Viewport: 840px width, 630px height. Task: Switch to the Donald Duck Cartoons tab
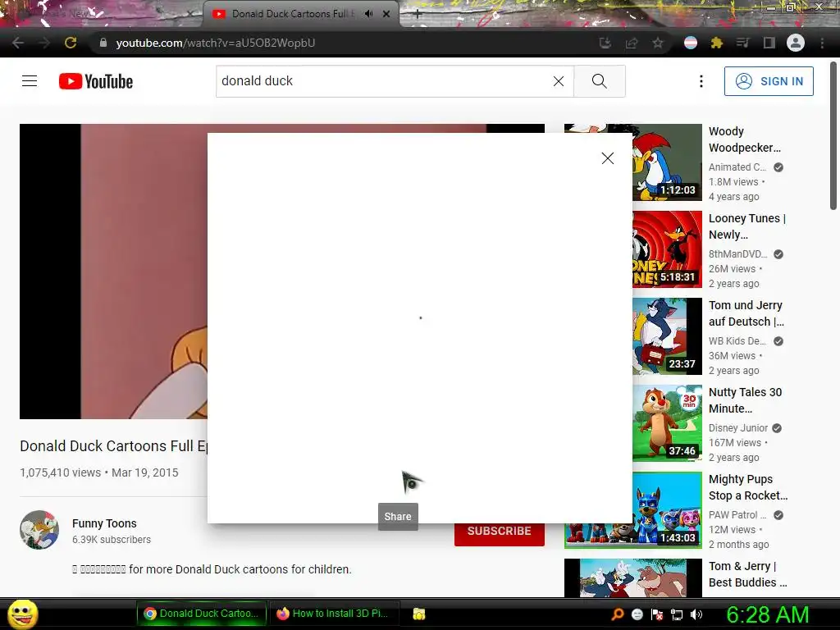[292, 14]
